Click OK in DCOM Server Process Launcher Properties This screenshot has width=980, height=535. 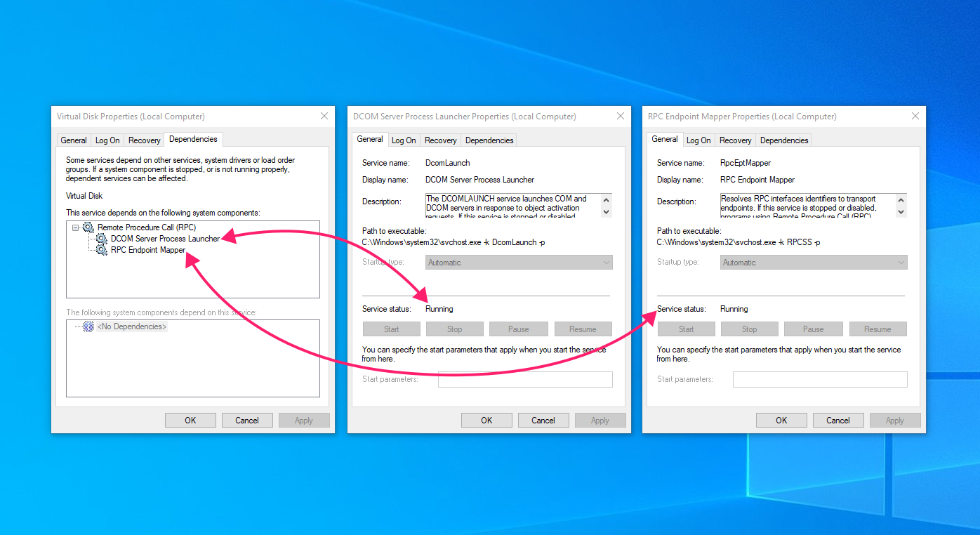486,421
